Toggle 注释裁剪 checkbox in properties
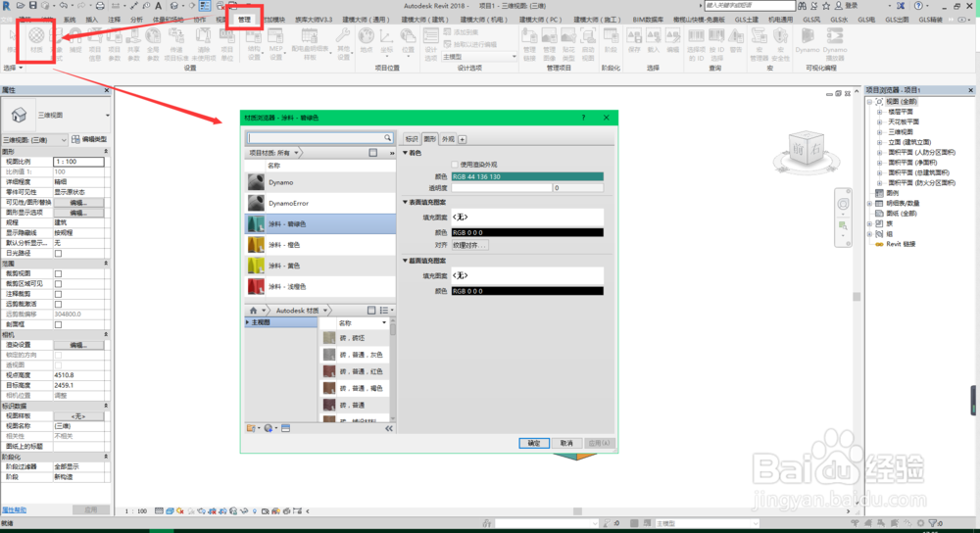This screenshot has width=980, height=533. (x=58, y=294)
